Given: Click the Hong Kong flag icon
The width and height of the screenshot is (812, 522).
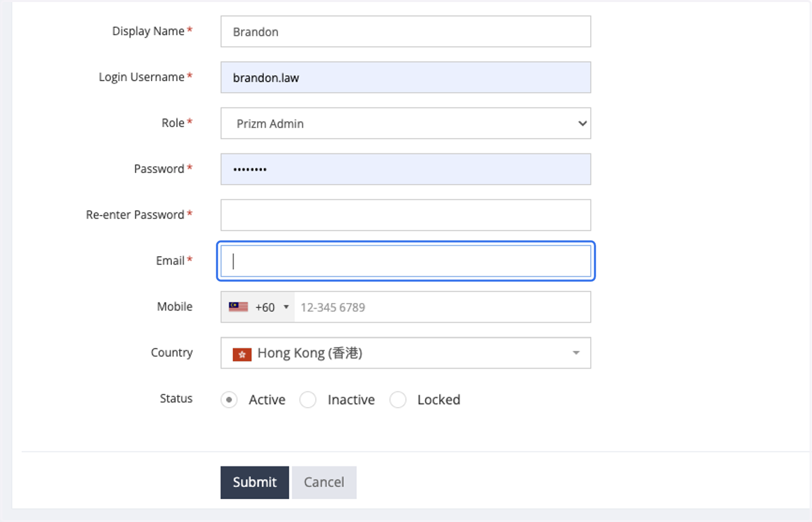Looking at the screenshot, I should point(242,354).
